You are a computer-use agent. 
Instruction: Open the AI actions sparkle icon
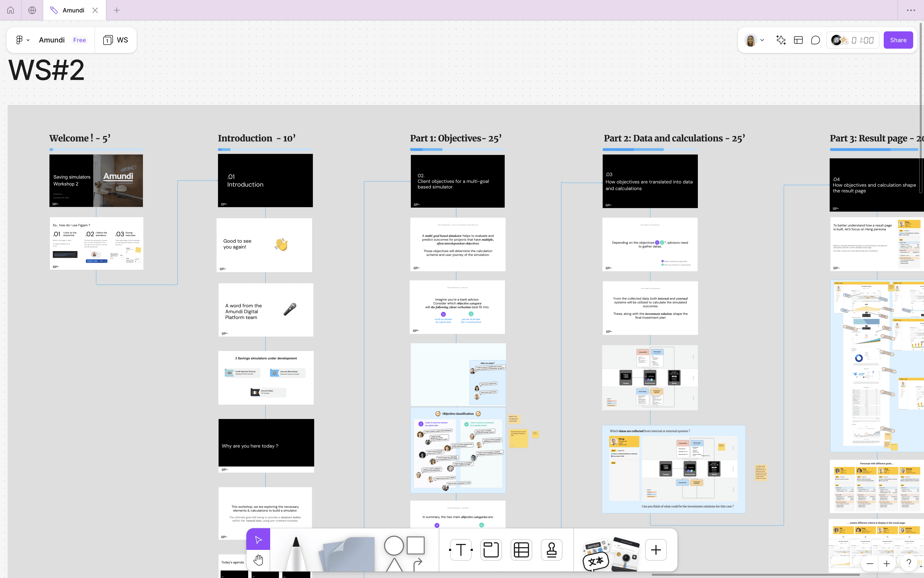[781, 40]
